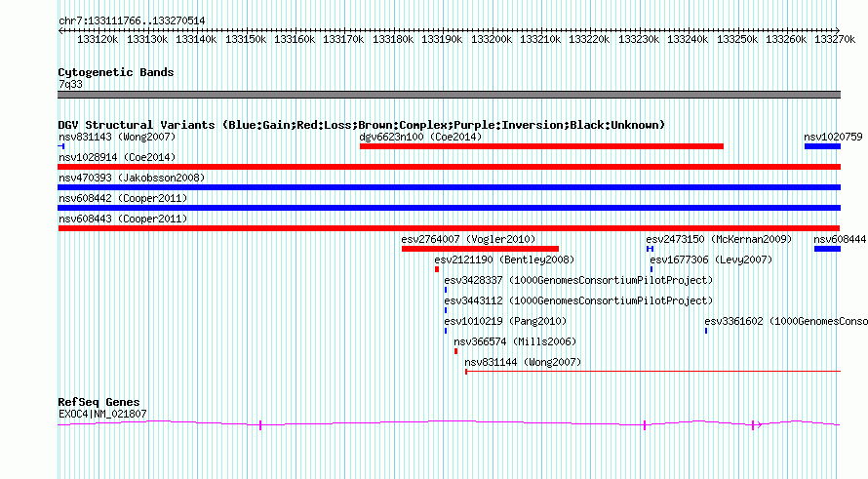868x479 pixels.
Task: Click the 133230k ruler tick label
Action: click(x=639, y=39)
